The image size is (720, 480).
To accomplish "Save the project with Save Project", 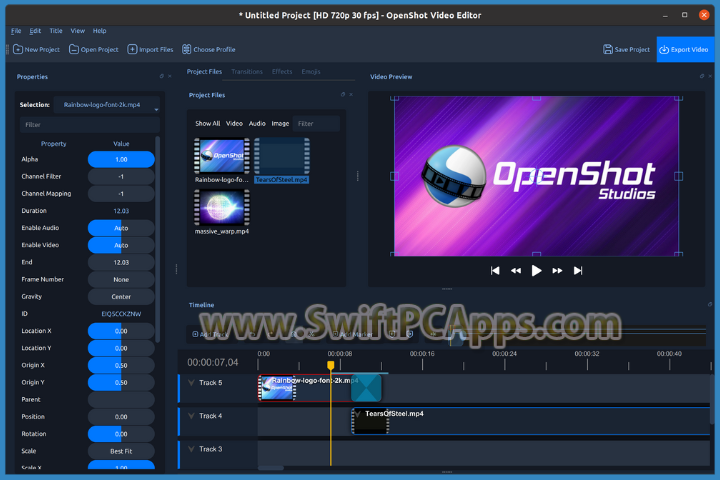I will coord(626,50).
